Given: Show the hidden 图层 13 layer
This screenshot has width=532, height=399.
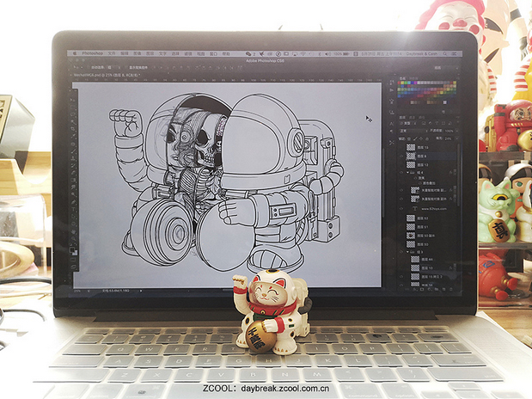Looking at the screenshot, I should pos(401,147).
